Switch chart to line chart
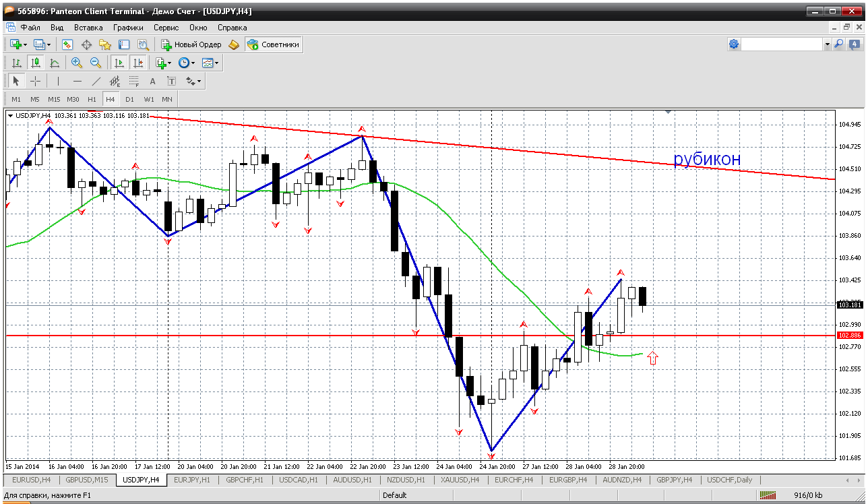The image size is (868, 504). click(x=55, y=63)
